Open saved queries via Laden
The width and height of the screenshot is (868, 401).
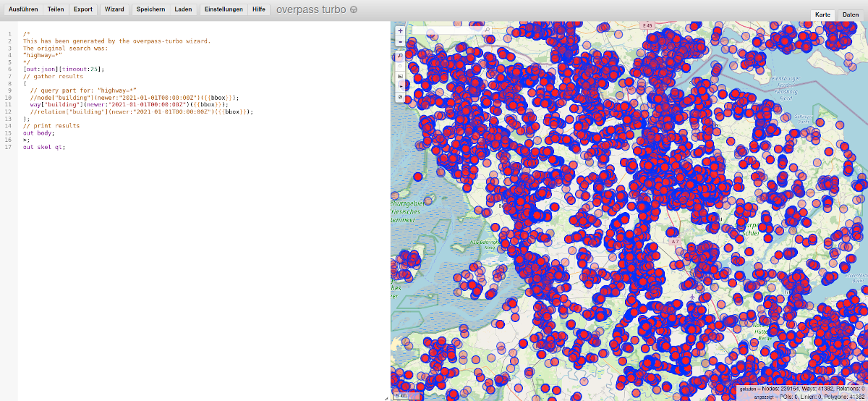click(183, 10)
